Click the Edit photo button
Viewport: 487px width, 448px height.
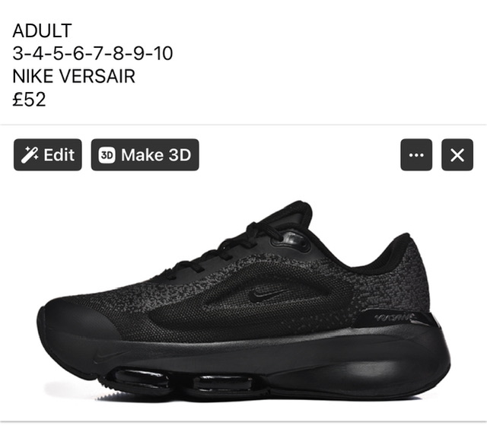pyautogui.click(x=47, y=154)
